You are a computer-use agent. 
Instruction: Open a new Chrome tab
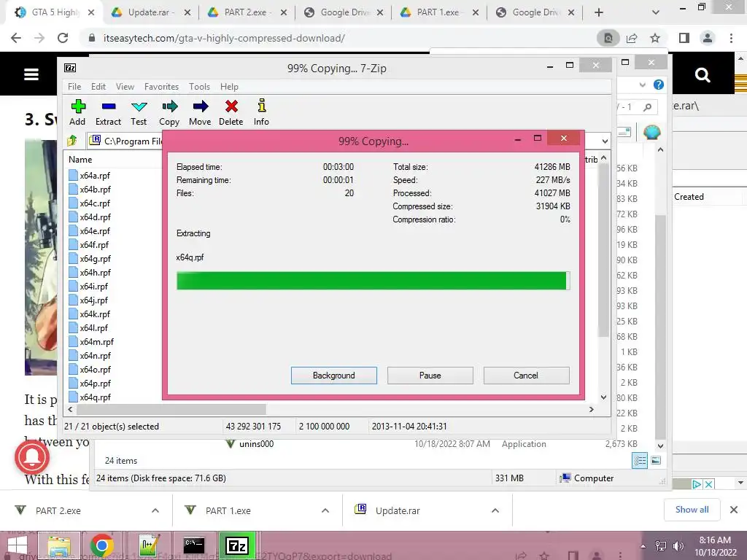click(x=599, y=13)
